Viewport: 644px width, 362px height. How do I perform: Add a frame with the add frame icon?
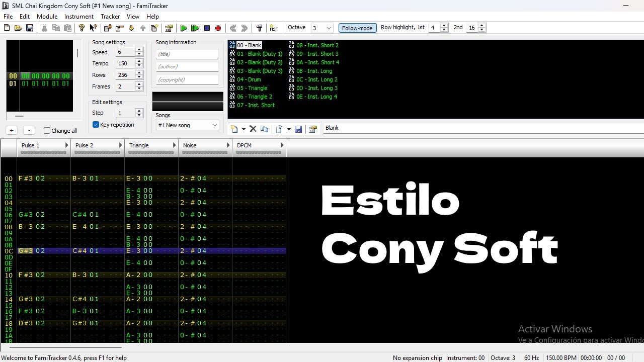[x=108, y=28]
